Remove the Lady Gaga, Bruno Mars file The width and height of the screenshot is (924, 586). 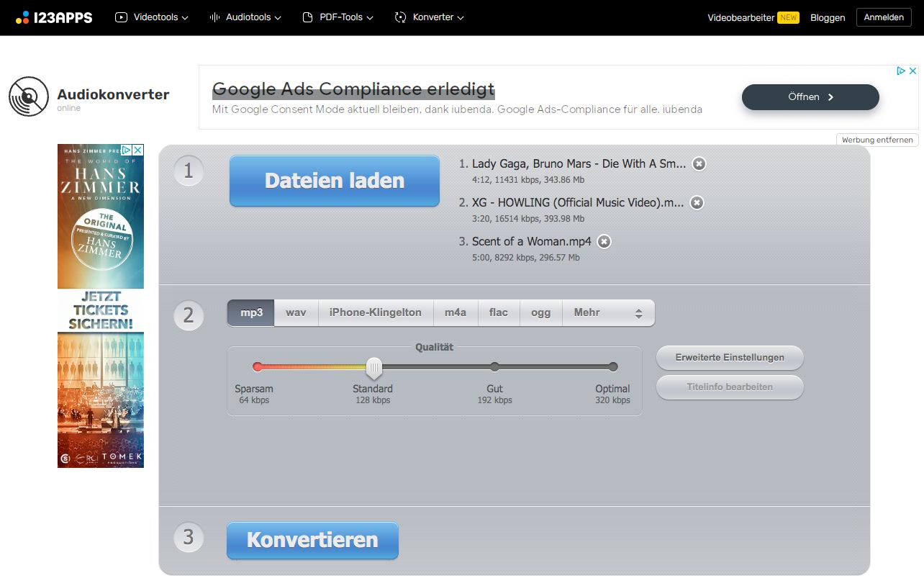pyautogui.click(x=699, y=164)
